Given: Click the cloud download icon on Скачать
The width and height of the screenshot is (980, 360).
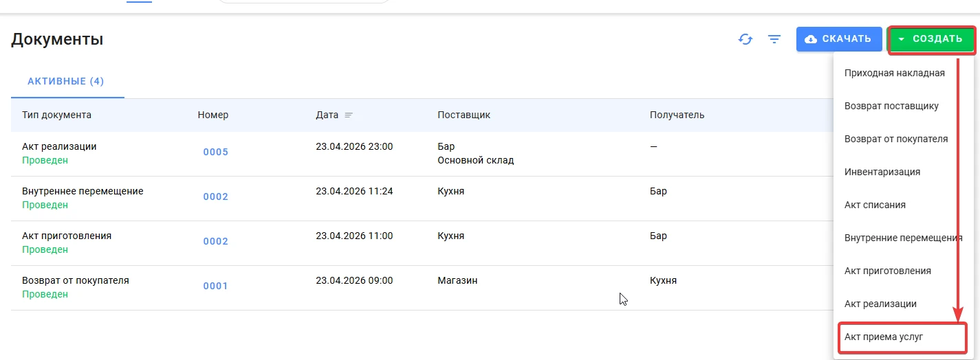Looking at the screenshot, I should pos(811,39).
